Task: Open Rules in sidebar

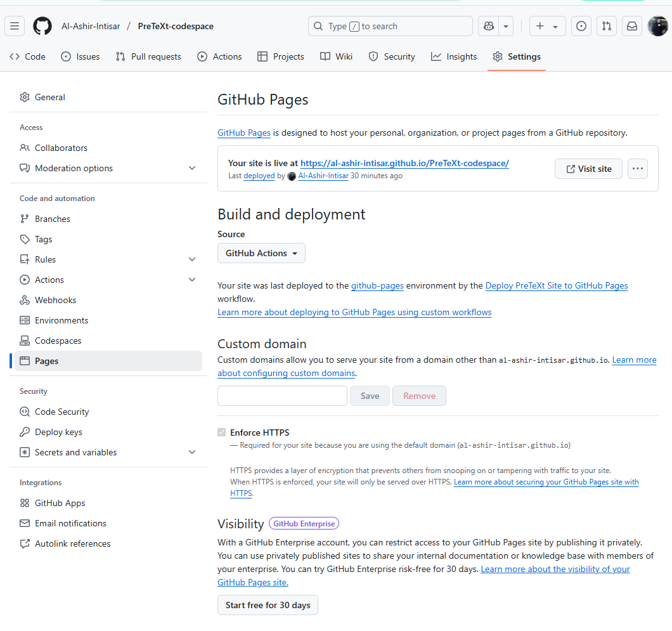Action: [108, 259]
